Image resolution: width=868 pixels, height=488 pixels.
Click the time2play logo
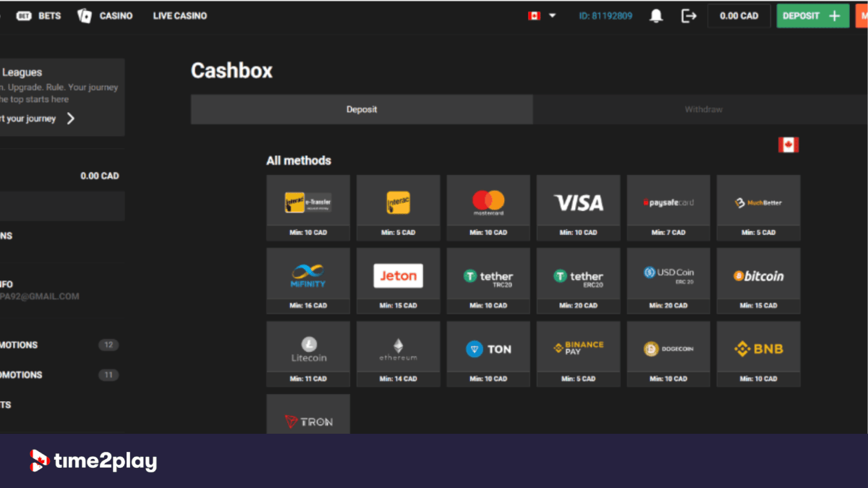tap(93, 461)
